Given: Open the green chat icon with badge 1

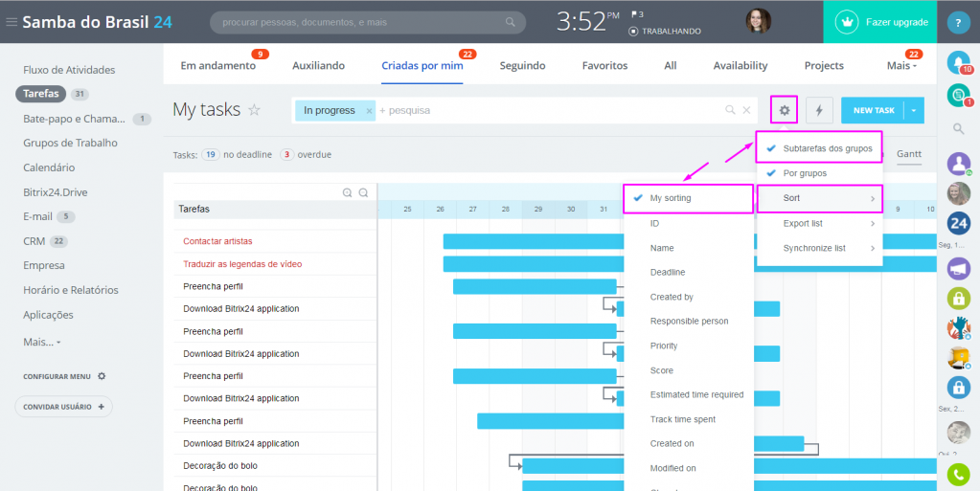Looking at the screenshot, I should 958,95.
